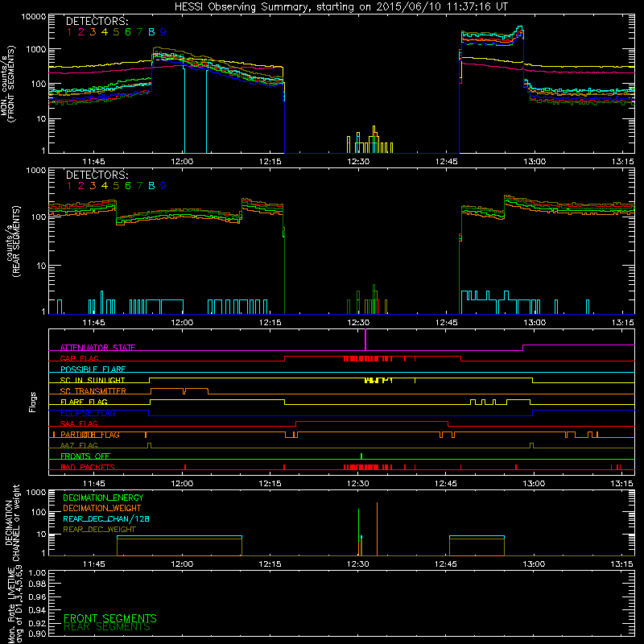Click the 0.90 tick label on livetime axis
644x644 pixels.
(37, 634)
